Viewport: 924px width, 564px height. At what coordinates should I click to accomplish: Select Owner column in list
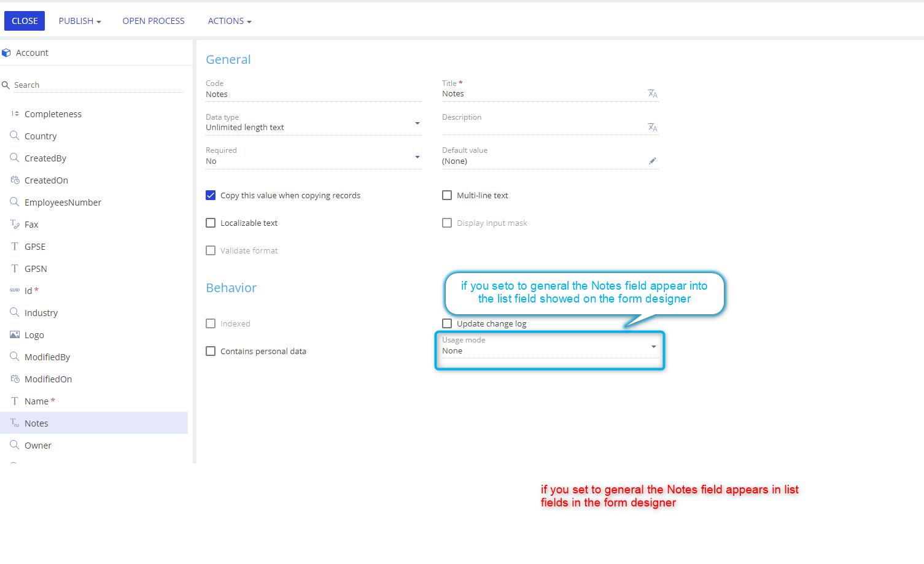click(x=94, y=445)
